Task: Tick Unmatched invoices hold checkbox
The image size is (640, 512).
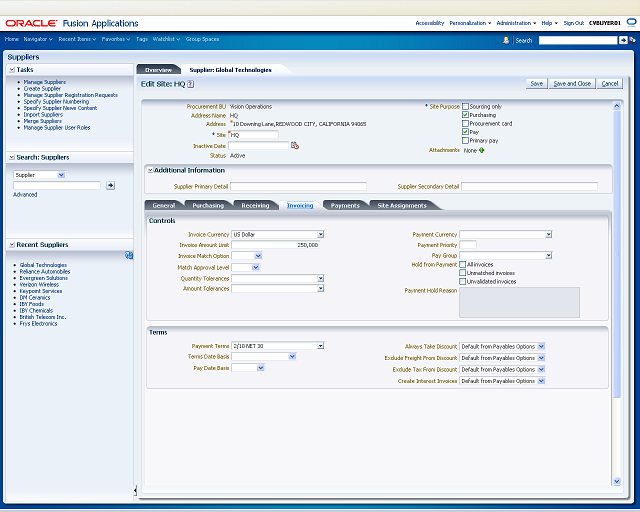Action: point(462,273)
